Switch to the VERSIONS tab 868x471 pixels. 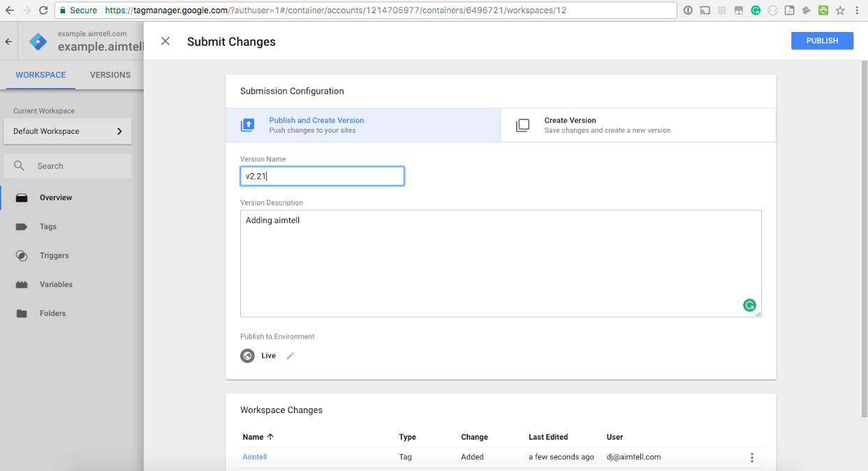[x=110, y=75]
